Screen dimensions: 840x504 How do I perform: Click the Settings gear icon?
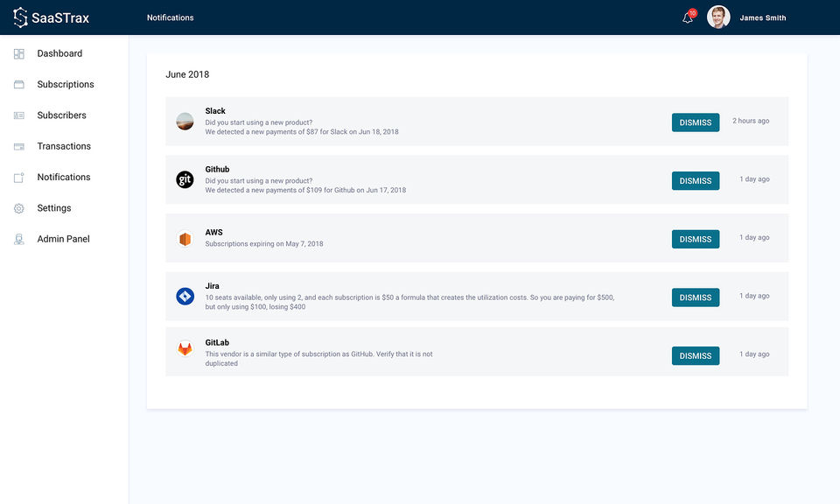[18, 208]
